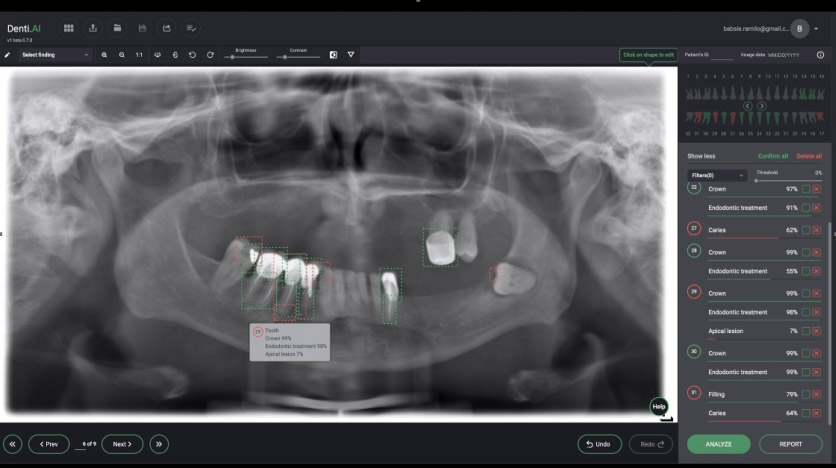Tick the confirm checkbox for Filling 79%
This screenshot has width=836, height=468.
[x=805, y=394]
